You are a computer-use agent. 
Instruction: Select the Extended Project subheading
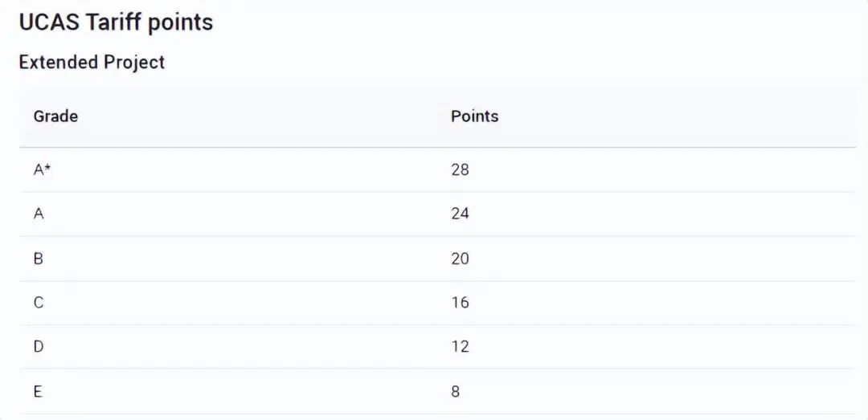(92, 62)
